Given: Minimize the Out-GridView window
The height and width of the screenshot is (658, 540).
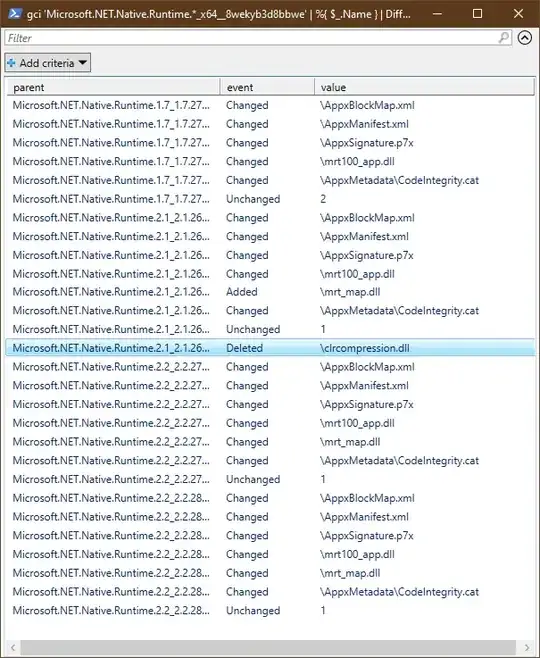Looking at the screenshot, I should (x=437, y=14).
